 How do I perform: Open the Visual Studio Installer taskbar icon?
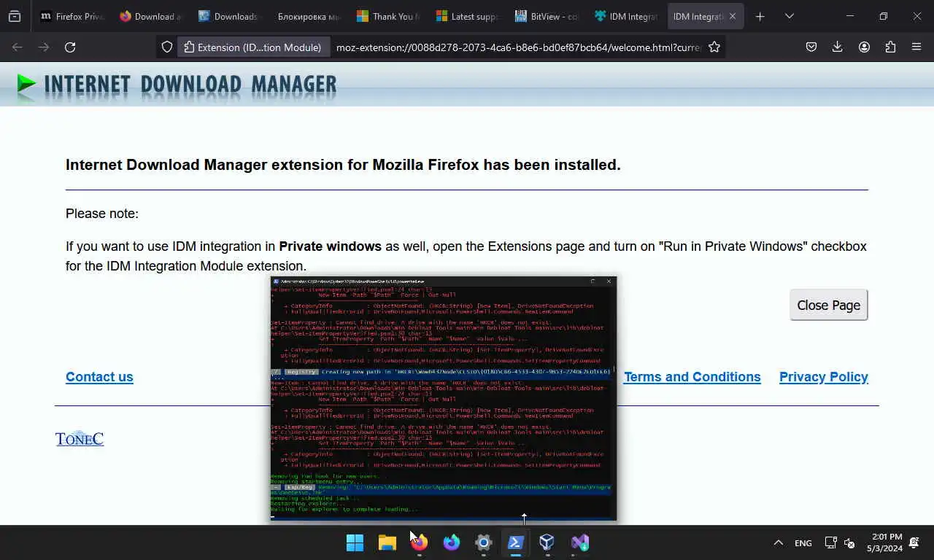579,542
